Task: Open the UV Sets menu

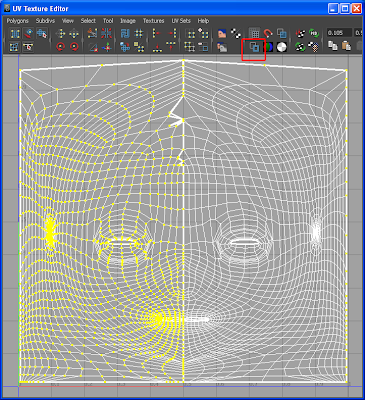Action: [x=181, y=21]
